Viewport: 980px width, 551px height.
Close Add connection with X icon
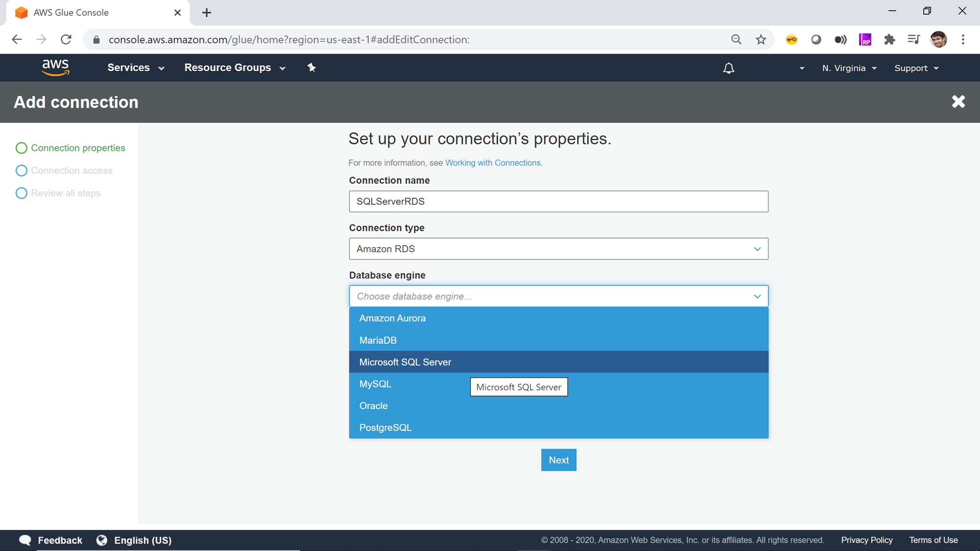pos(958,102)
